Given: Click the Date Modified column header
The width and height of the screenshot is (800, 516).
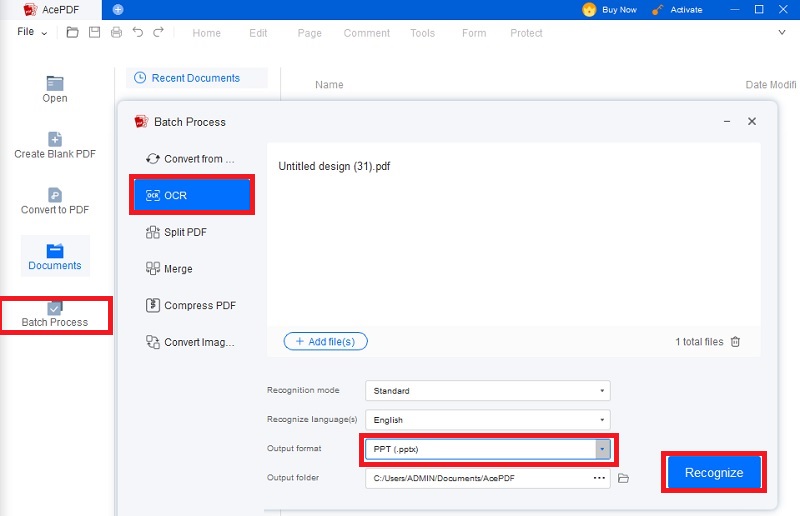Looking at the screenshot, I should click(771, 85).
